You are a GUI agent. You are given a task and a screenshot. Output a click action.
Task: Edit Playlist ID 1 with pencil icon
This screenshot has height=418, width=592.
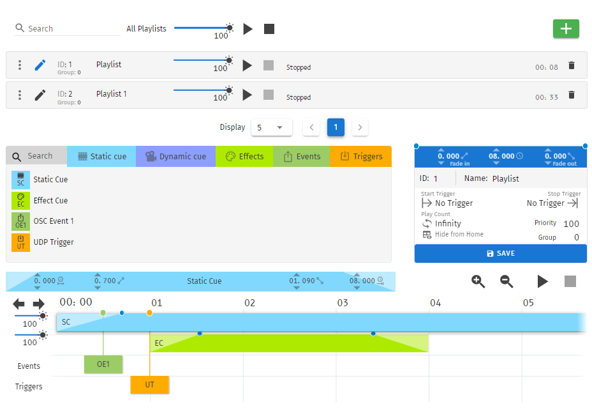pyautogui.click(x=40, y=65)
